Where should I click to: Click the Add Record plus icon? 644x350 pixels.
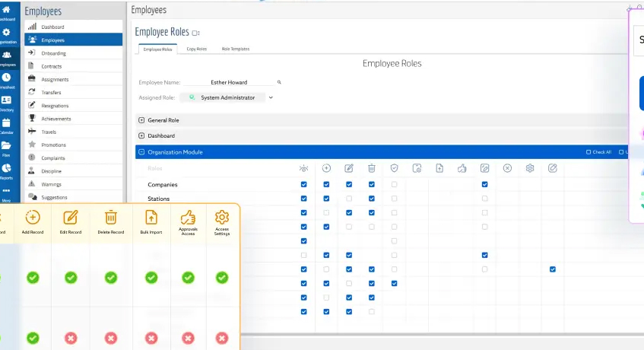(x=33, y=217)
